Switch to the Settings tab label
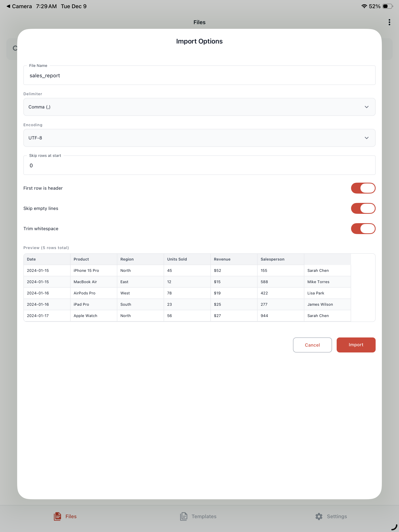The width and height of the screenshot is (399, 532). (337, 516)
